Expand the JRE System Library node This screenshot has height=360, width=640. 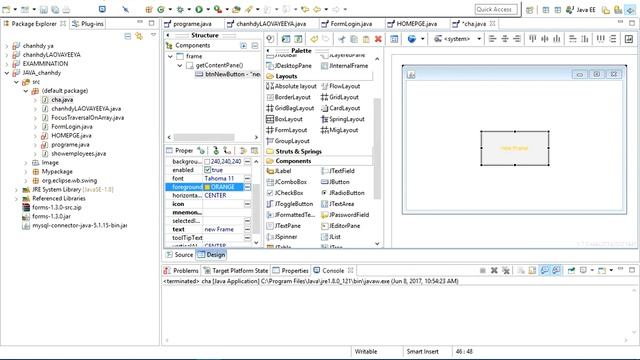(x=16, y=189)
